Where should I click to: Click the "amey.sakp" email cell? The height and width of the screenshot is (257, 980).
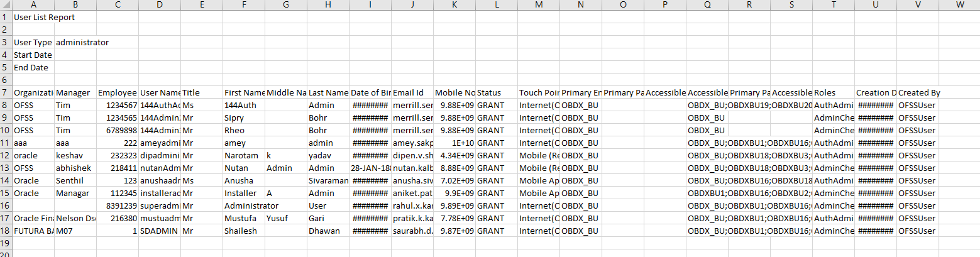(x=412, y=143)
